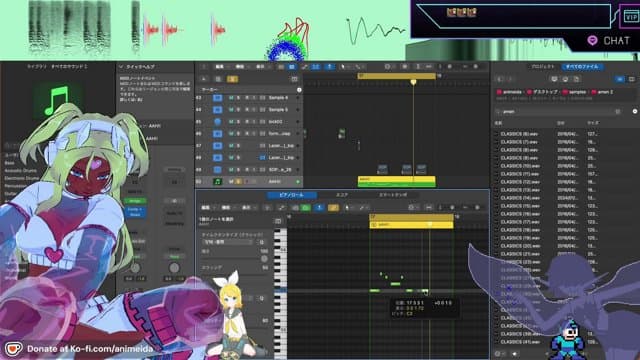Click the home icon in file browser

tap(565, 79)
